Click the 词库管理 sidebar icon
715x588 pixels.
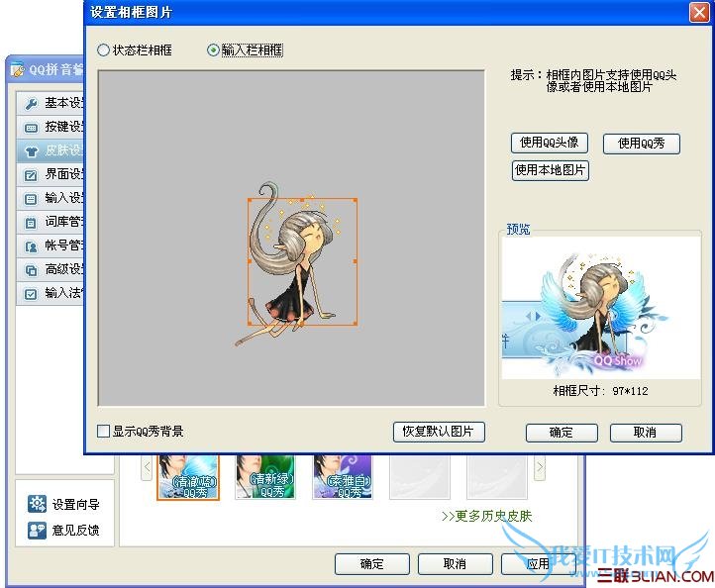tap(31, 223)
